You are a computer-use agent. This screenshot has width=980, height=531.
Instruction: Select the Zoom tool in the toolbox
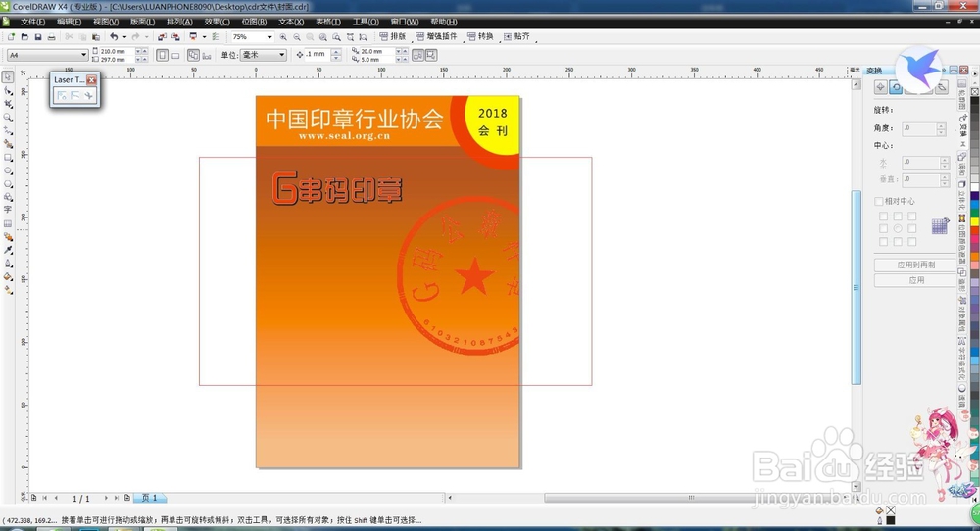(x=8, y=117)
